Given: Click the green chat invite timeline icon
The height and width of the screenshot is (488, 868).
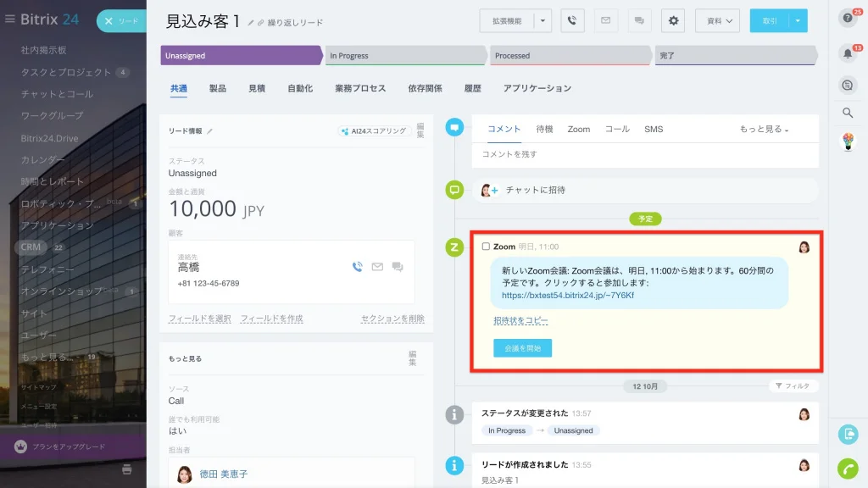Looking at the screenshot, I should click(x=454, y=190).
